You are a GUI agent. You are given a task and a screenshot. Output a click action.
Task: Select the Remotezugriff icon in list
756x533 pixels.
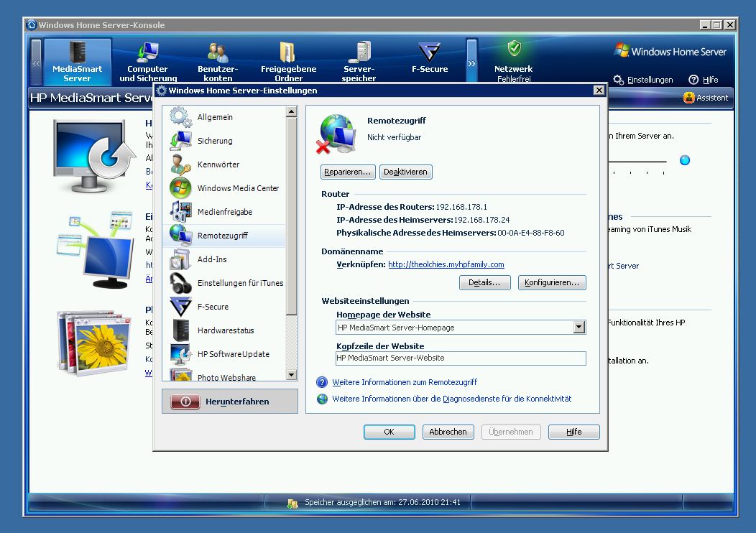coord(180,235)
